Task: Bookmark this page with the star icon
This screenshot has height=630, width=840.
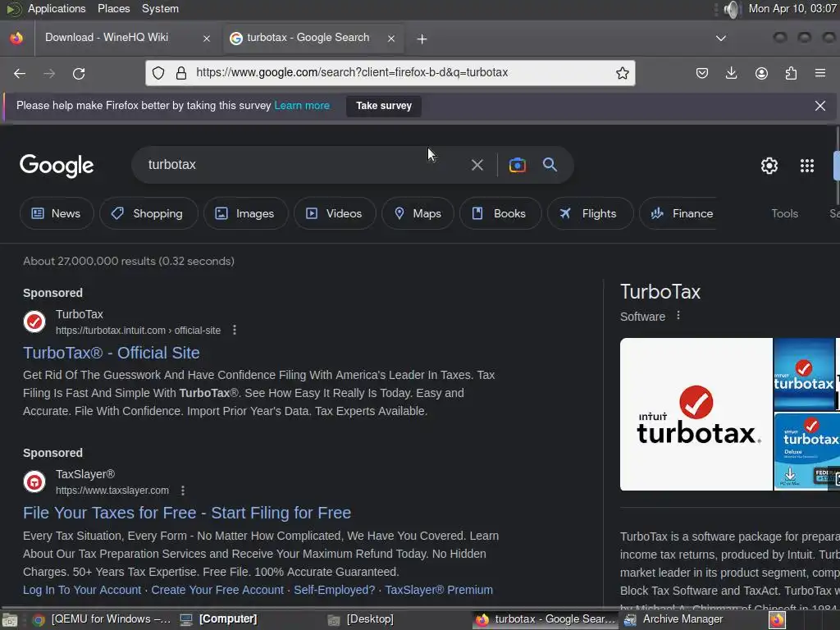Action: tap(622, 73)
